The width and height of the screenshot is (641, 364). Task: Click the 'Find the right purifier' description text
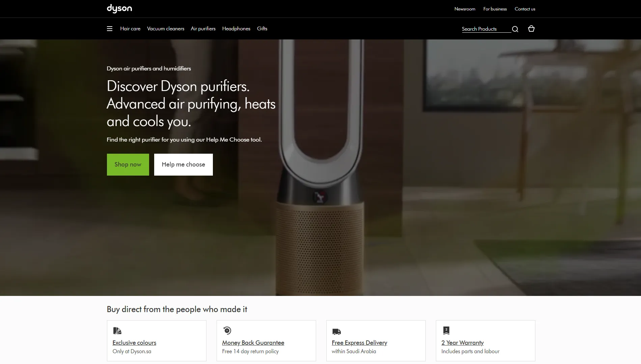click(184, 140)
